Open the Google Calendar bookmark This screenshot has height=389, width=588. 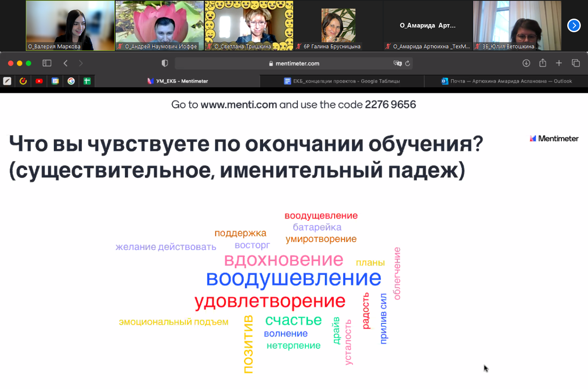click(x=55, y=81)
